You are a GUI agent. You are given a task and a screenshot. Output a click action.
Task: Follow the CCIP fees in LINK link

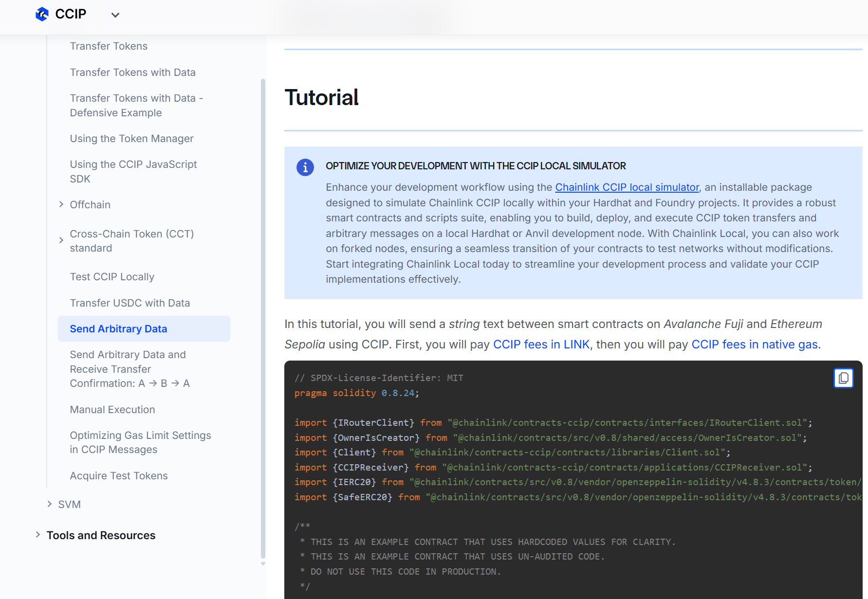pos(541,345)
